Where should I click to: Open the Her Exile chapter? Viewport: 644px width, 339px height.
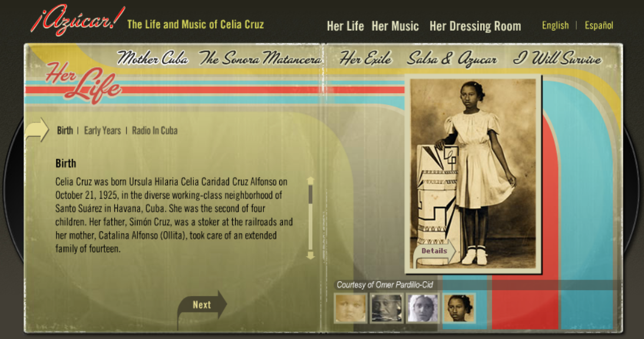tap(365, 58)
